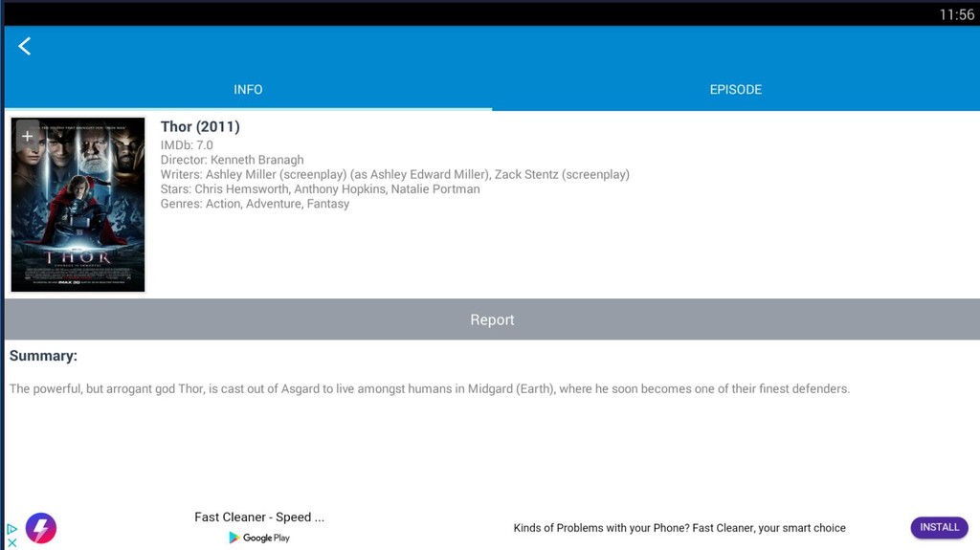Click the Writers line with Ashley Miller
The height and width of the screenshot is (550, 980).
coord(395,174)
